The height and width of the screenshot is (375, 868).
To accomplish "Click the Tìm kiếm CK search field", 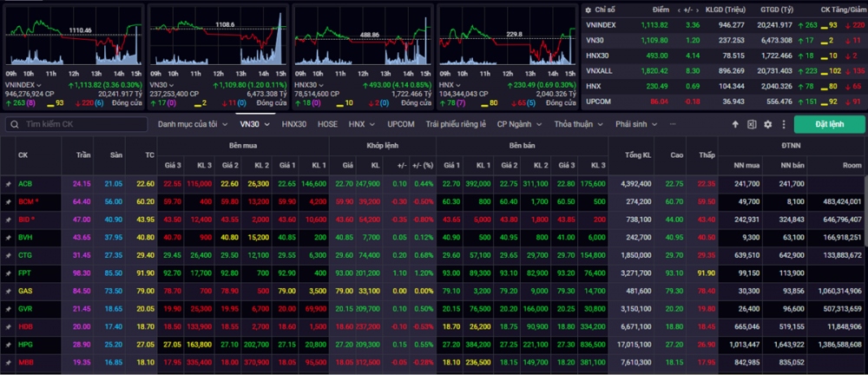I will coord(77,124).
